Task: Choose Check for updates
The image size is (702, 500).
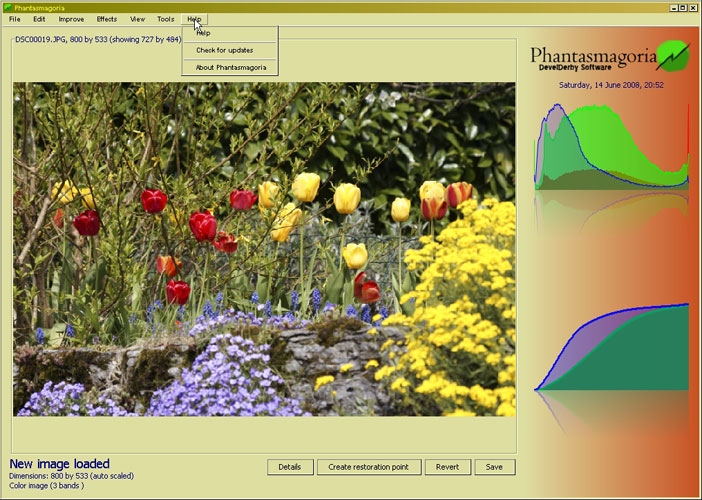Action: coord(224,50)
